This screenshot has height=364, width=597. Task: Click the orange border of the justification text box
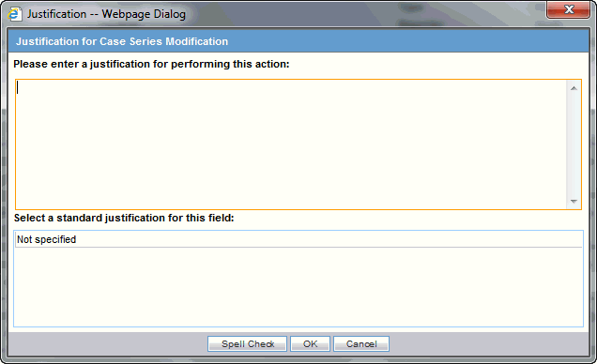[298, 80]
